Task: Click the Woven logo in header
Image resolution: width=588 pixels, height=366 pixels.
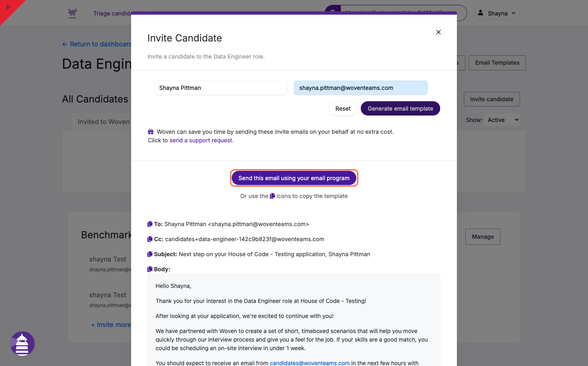Action: (72, 13)
